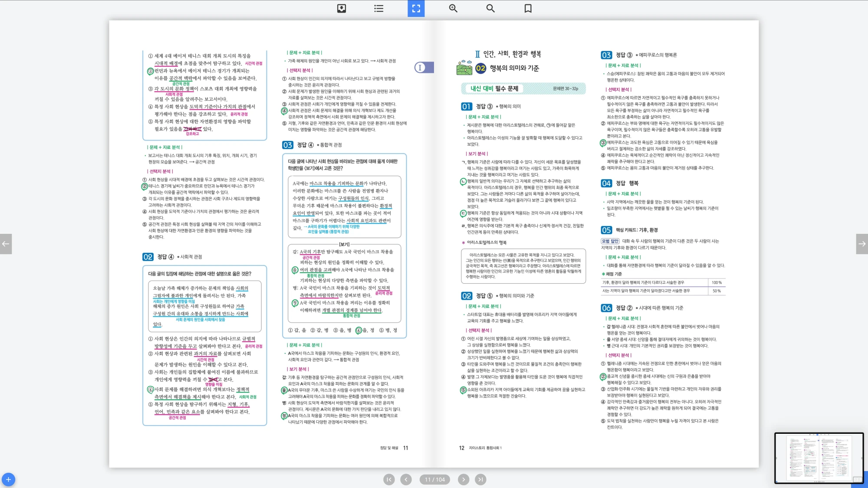Jump to last page button
Viewport: 868px width, 488px height.
(x=480, y=479)
